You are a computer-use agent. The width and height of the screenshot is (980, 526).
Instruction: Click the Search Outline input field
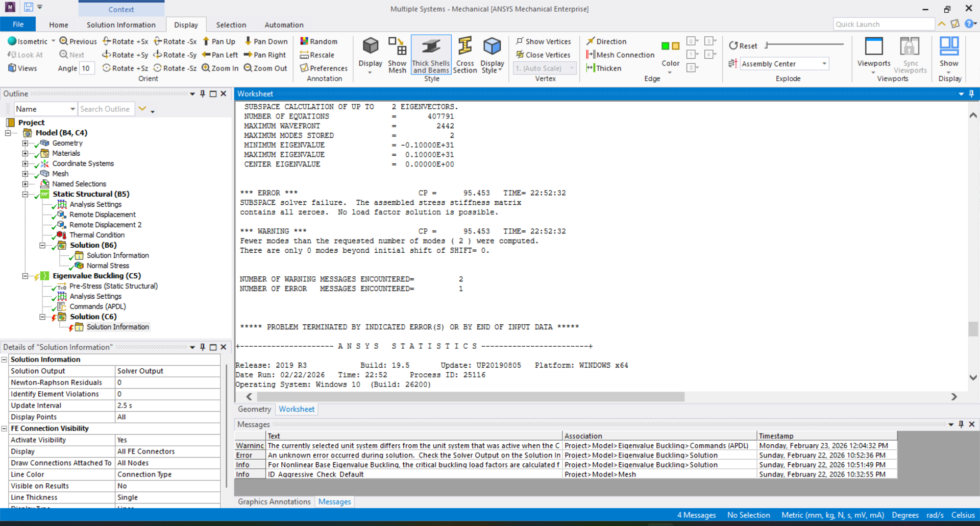click(x=105, y=109)
